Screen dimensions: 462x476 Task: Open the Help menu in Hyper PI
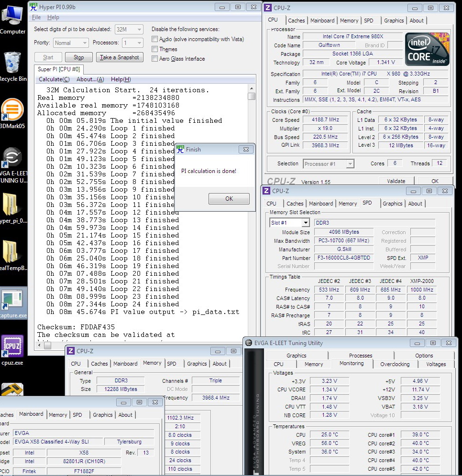(x=53, y=17)
